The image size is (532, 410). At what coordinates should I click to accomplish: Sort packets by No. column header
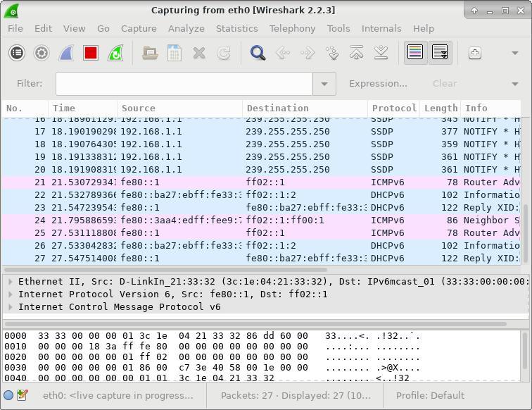pos(25,108)
